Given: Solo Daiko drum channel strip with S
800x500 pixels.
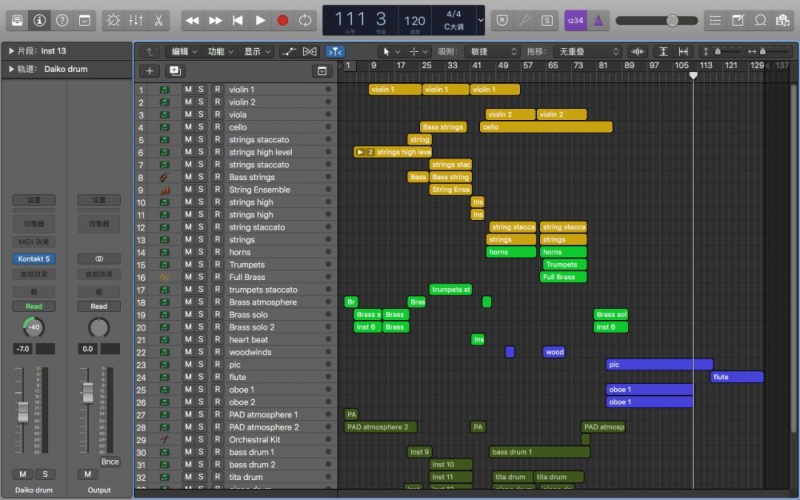Looking at the screenshot, I should coord(45,474).
